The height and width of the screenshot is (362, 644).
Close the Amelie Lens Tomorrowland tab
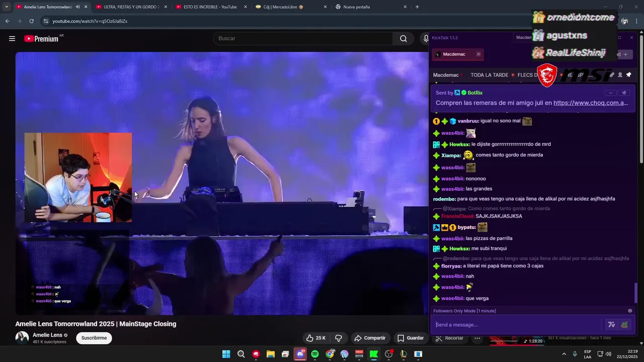point(86,7)
